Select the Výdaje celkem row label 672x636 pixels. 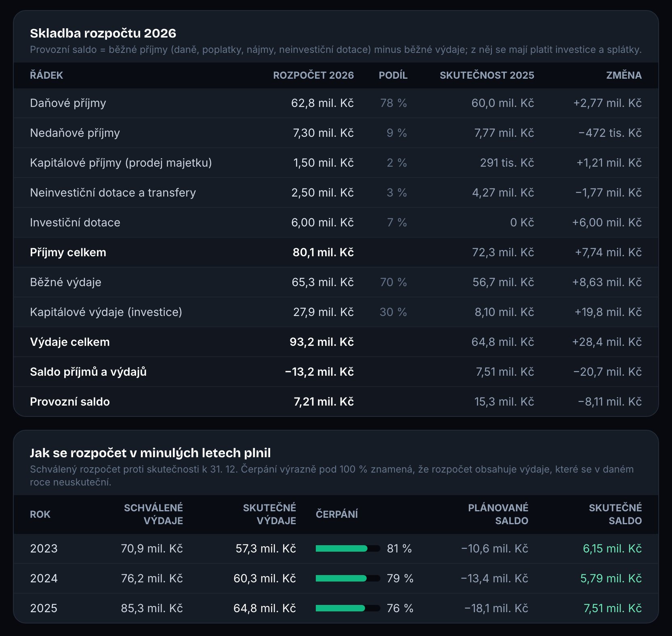[x=70, y=342]
